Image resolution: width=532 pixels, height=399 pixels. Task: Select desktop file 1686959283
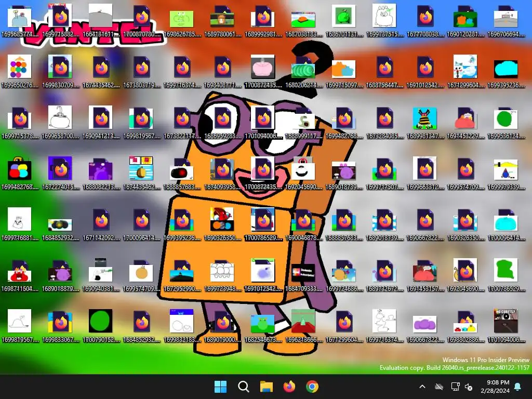[222, 123]
